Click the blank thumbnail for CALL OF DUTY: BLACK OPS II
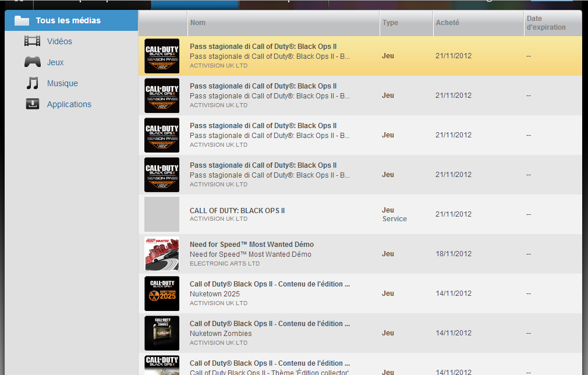 162,214
